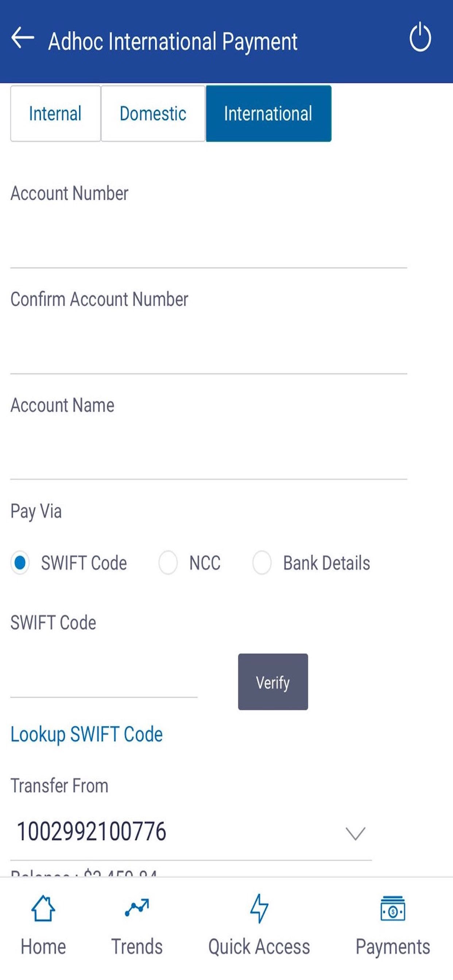
Task: Tap the back arrow icon
Action: [23, 38]
